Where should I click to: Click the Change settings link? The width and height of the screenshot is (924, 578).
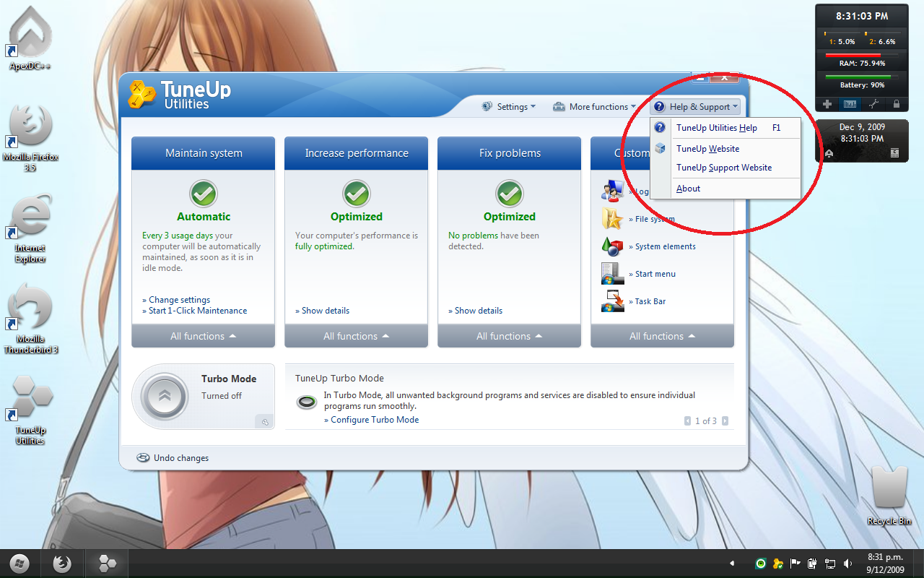[x=176, y=300]
